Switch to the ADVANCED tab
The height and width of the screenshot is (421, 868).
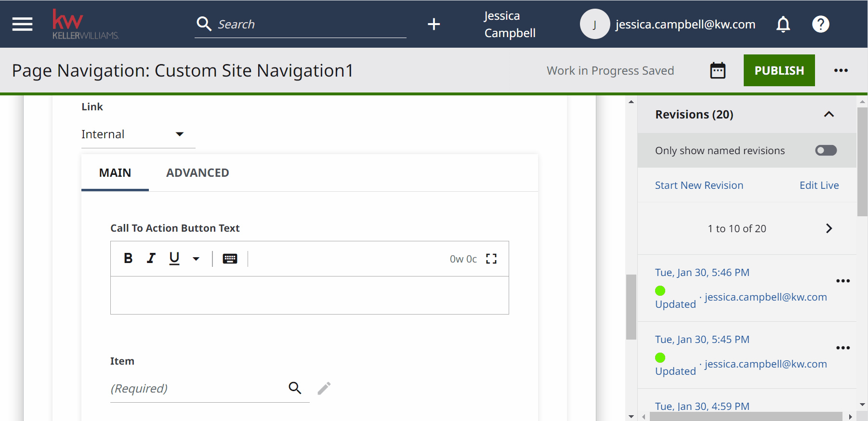coord(197,173)
